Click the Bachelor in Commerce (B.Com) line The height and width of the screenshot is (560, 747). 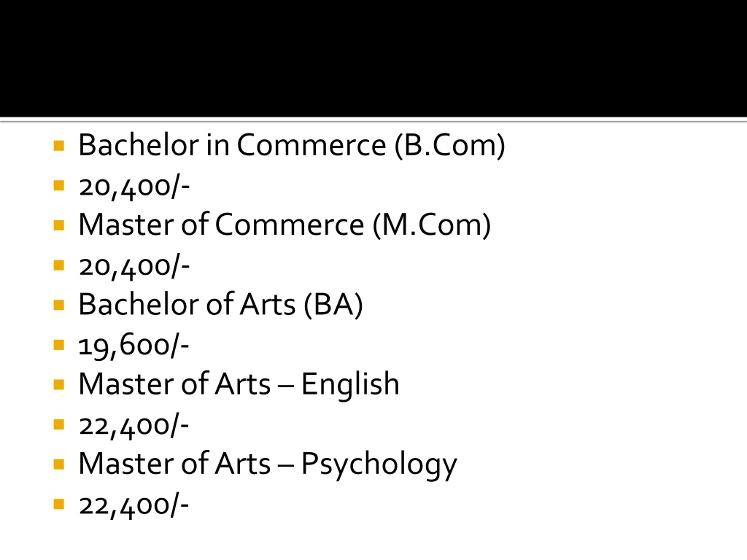tap(292, 145)
